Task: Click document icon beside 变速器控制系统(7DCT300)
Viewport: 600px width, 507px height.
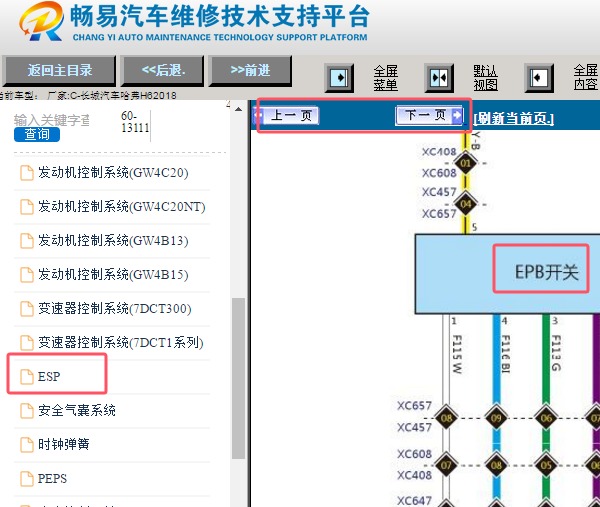Action: [x=27, y=309]
